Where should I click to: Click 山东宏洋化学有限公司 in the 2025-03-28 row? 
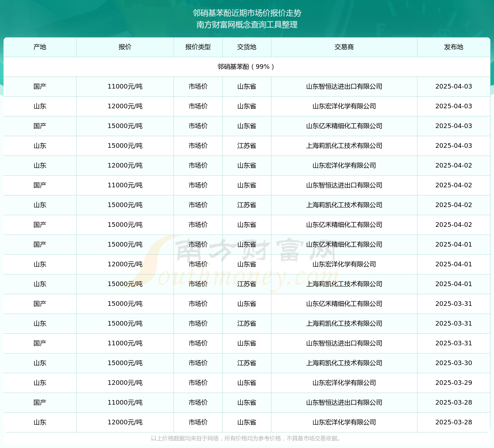[x=344, y=422]
